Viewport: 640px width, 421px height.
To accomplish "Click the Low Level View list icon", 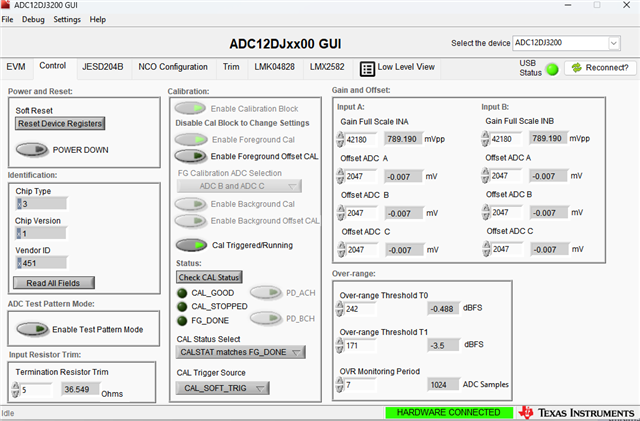I will 367,69.
